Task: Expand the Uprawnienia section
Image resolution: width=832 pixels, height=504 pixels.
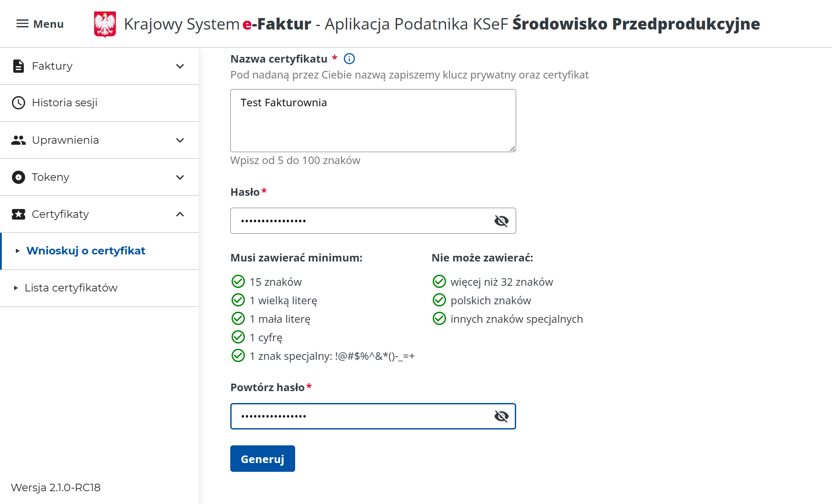Action: coord(180,140)
